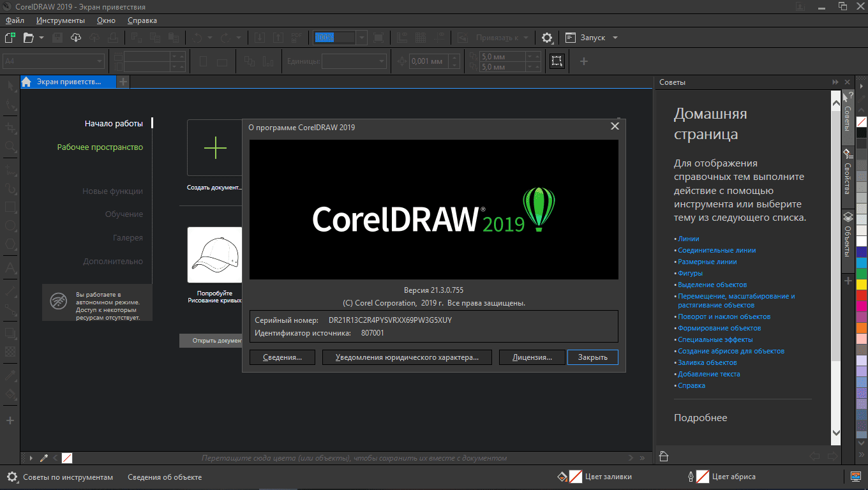Toggle the grid display button
This screenshot has width=868, height=490.
pos(421,38)
